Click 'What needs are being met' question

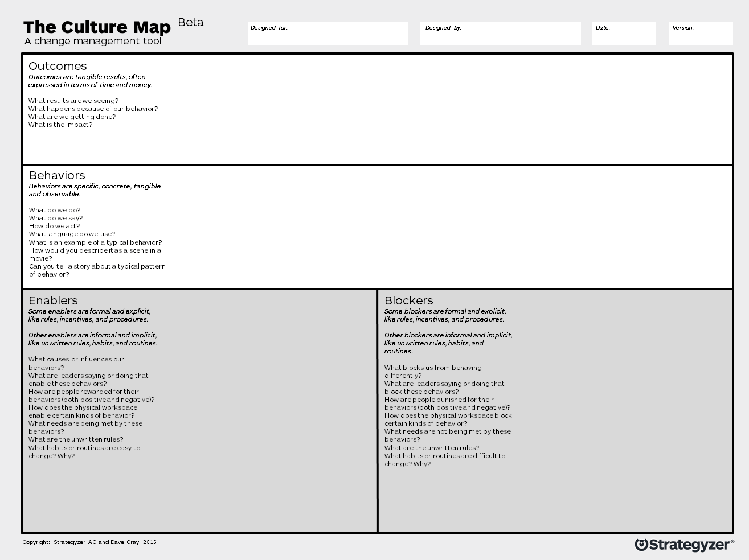pos(85,427)
